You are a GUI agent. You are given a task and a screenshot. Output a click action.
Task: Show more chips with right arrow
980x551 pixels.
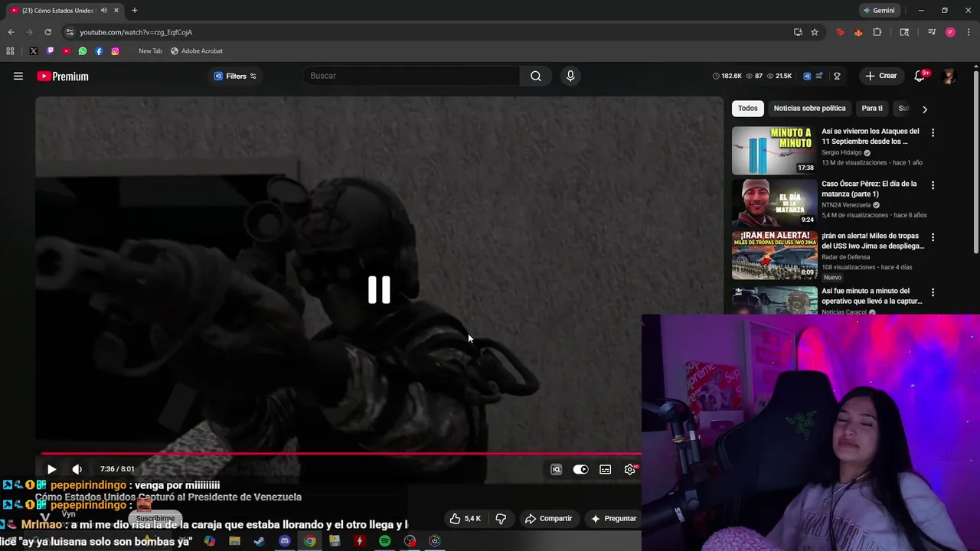(x=925, y=109)
